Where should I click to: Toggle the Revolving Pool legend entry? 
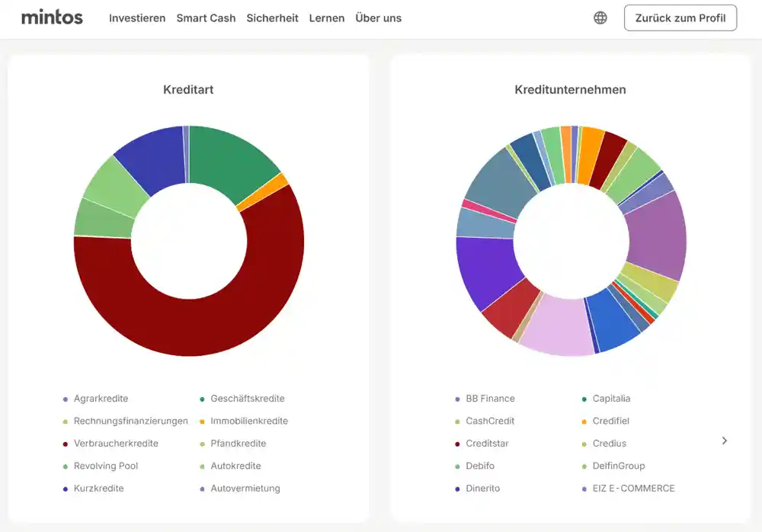[101, 466]
